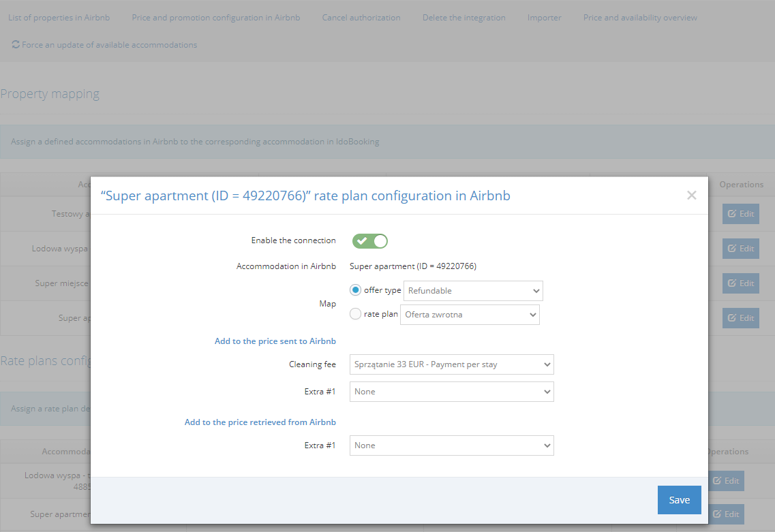This screenshot has width=775, height=532.
Task: Click the Super apartment (ID = 49220766) value text
Action: pyautogui.click(x=412, y=266)
